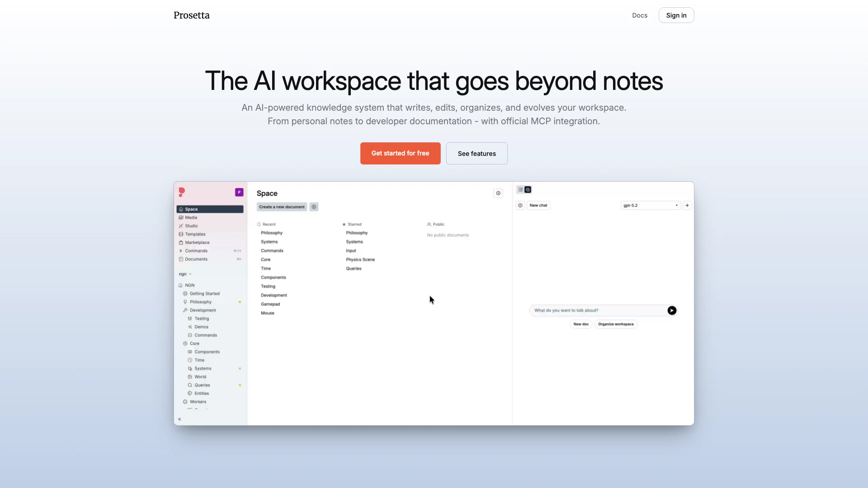Expand the ngn workspace switcher
The height and width of the screenshot is (488, 868).
point(185,274)
